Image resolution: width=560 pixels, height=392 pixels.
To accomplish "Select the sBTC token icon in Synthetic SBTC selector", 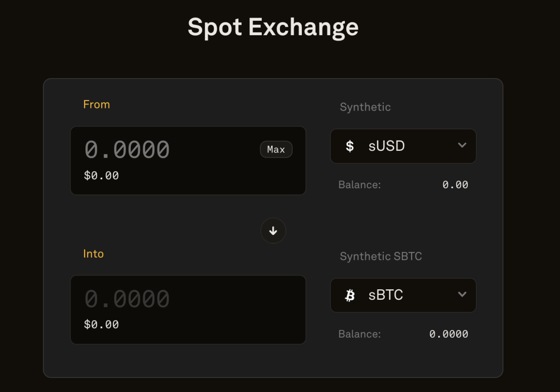I will (x=351, y=295).
